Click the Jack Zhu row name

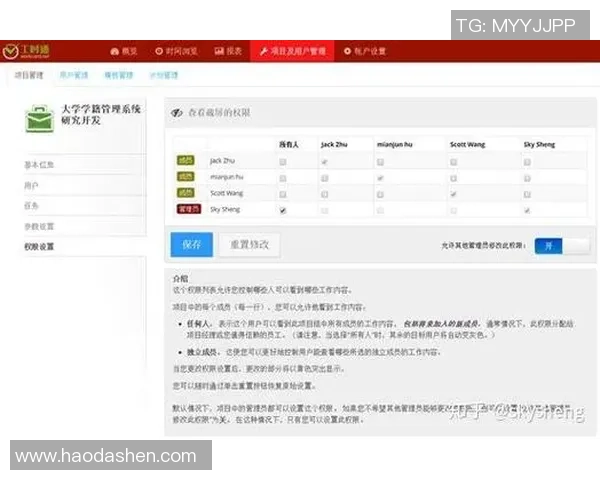[x=222, y=160]
